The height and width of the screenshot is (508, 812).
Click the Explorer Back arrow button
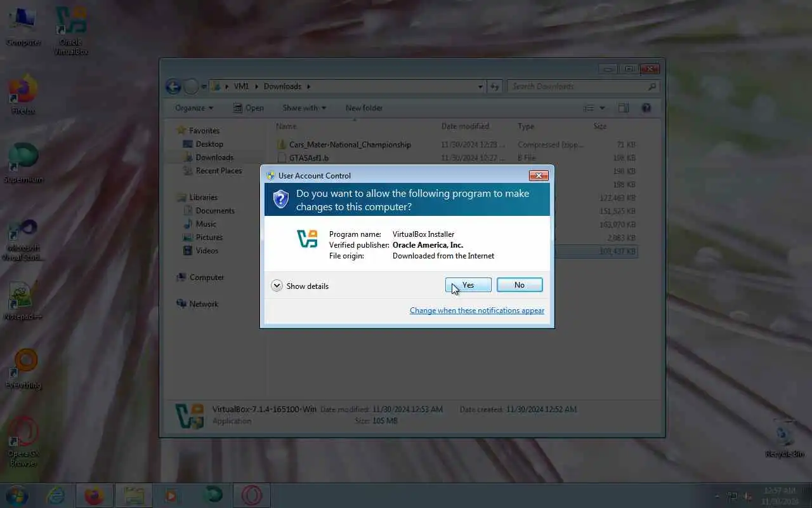click(x=173, y=86)
